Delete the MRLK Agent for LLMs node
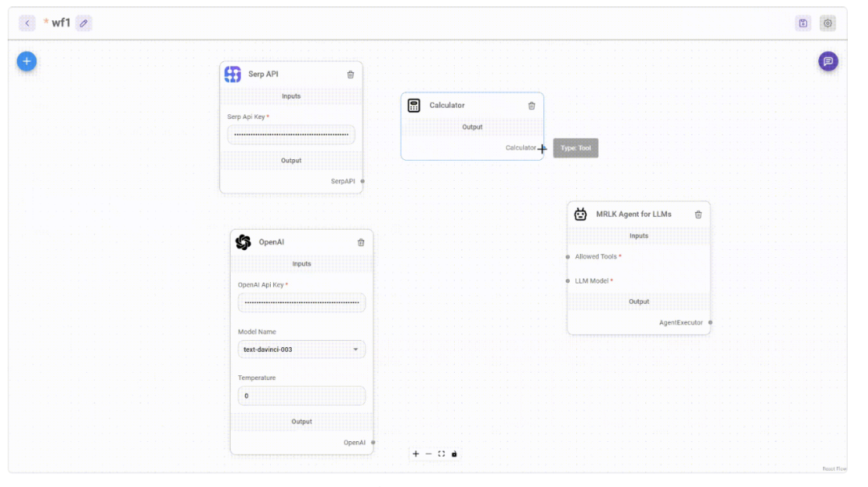Image resolution: width=868 pixels, height=487 pixels. pos(698,215)
